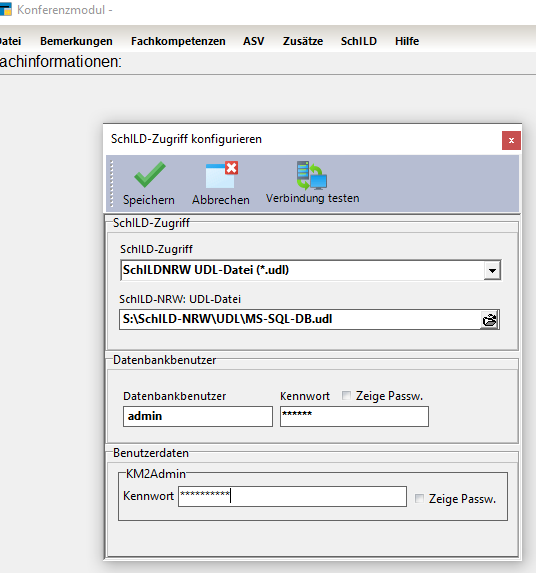The height and width of the screenshot is (573, 536).
Task: Enable Zeige Passw. for Datenbankbenutzer Kennwort
Action: (346, 396)
